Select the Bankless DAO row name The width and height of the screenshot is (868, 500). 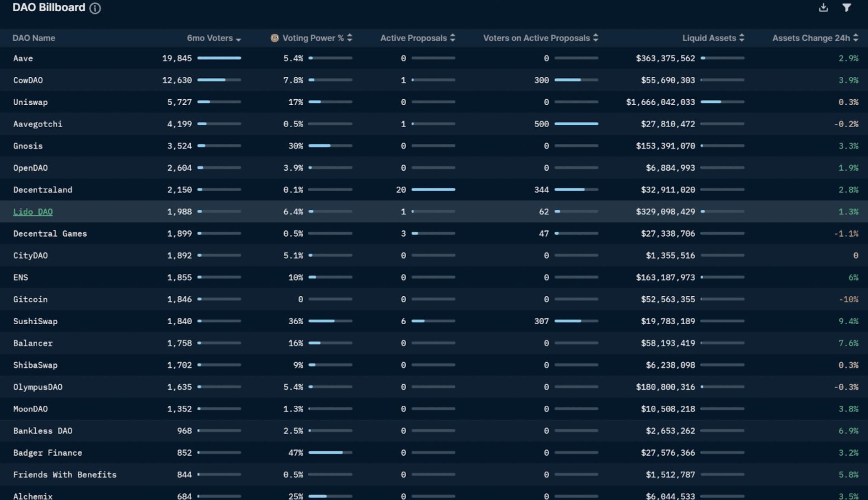43,431
